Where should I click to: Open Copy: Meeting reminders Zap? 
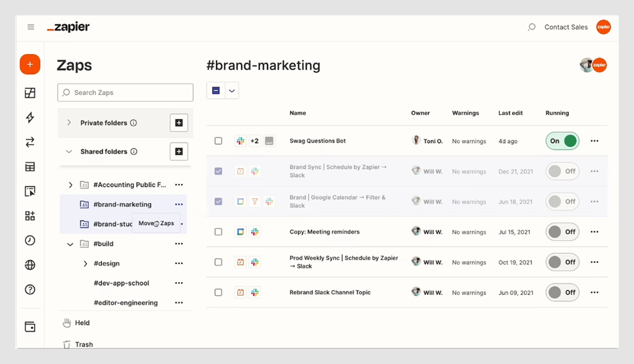[x=324, y=232]
